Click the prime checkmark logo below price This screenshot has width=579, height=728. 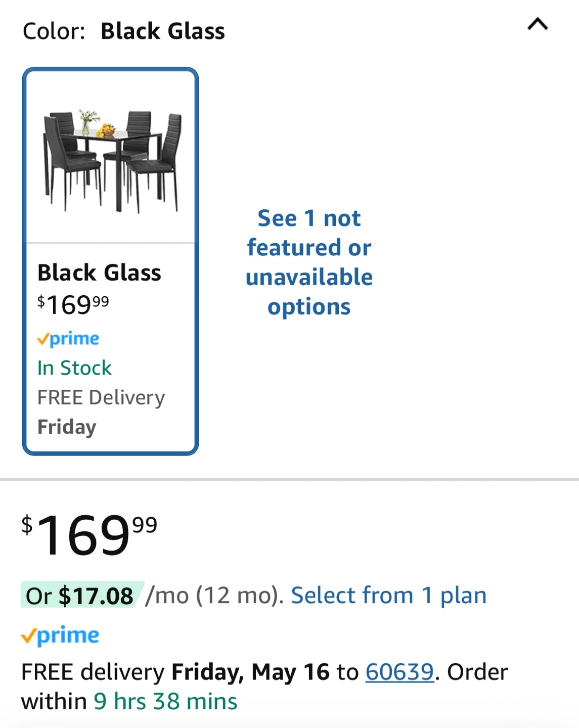(x=60, y=635)
